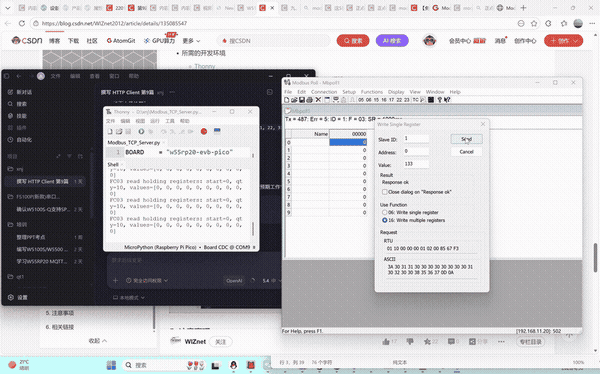Toggle Close dialog on "Response ok" checkbox
The width and height of the screenshot is (600, 374).
click(385, 192)
